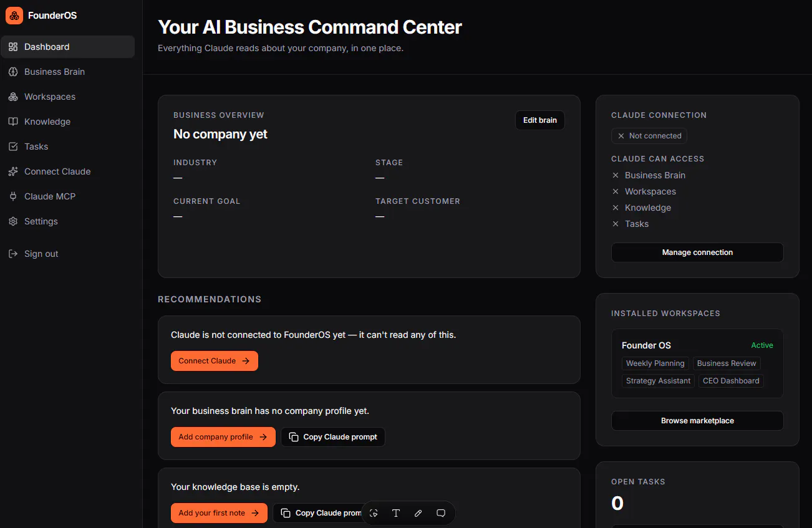Click the Strategy Assistant tag
This screenshot has width=812, height=528.
coord(658,381)
